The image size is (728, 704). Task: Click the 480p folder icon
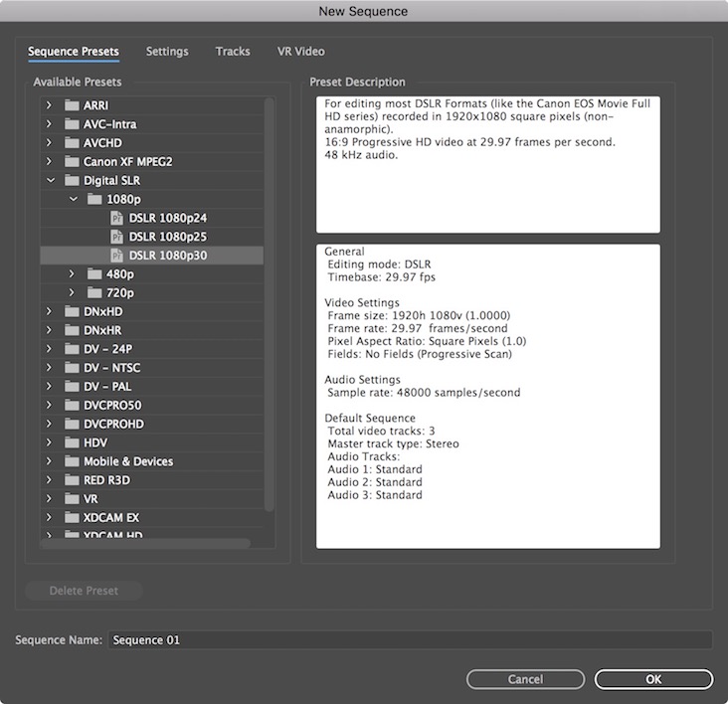click(94, 273)
